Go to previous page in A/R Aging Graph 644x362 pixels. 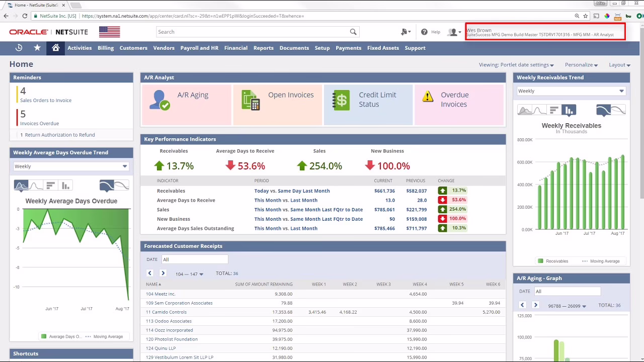tap(522, 305)
